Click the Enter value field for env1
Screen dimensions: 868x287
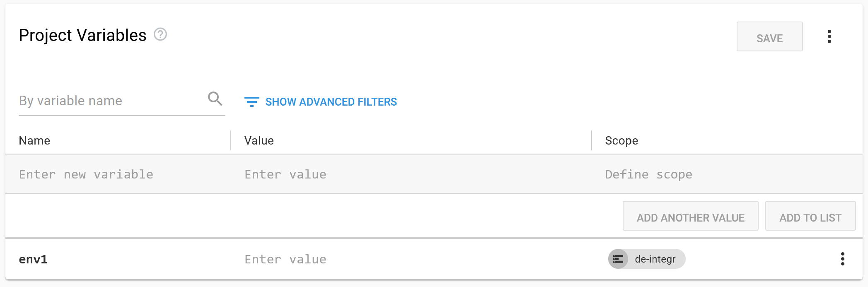click(x=285, y=259)
